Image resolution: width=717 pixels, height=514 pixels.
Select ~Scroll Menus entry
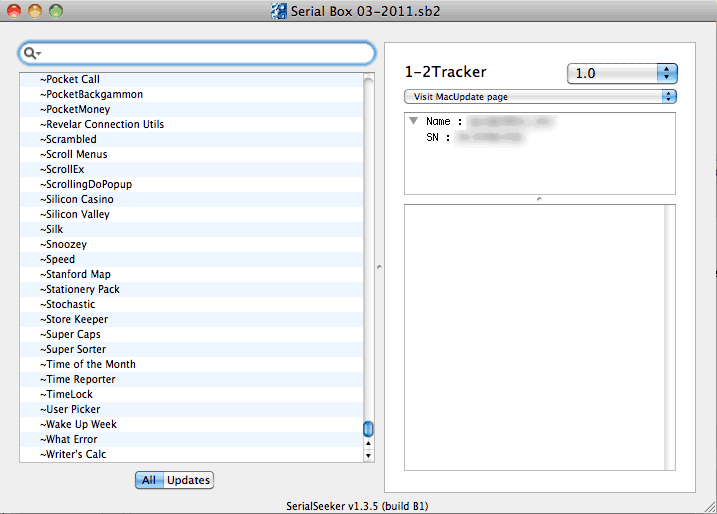click(x=192, y=155)
